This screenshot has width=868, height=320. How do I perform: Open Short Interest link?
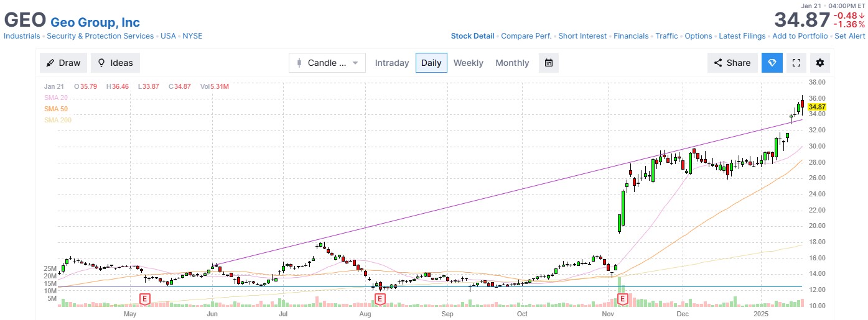point(582,36)
